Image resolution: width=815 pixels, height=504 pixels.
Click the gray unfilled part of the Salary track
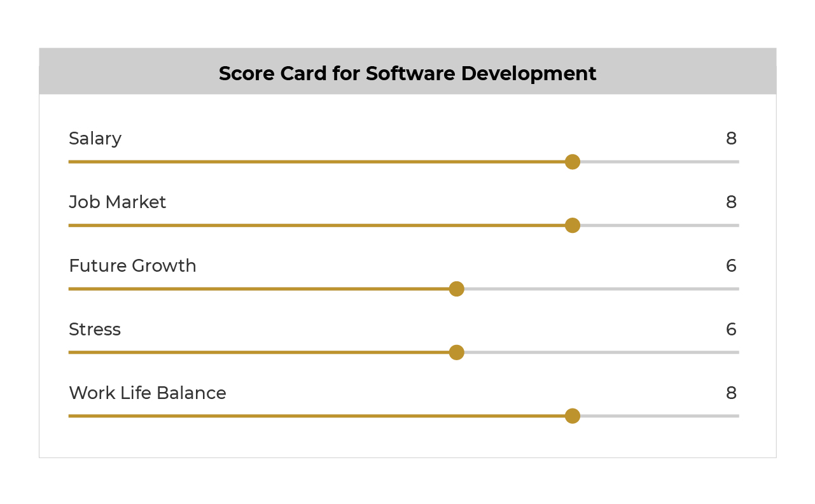coord(660,162)
